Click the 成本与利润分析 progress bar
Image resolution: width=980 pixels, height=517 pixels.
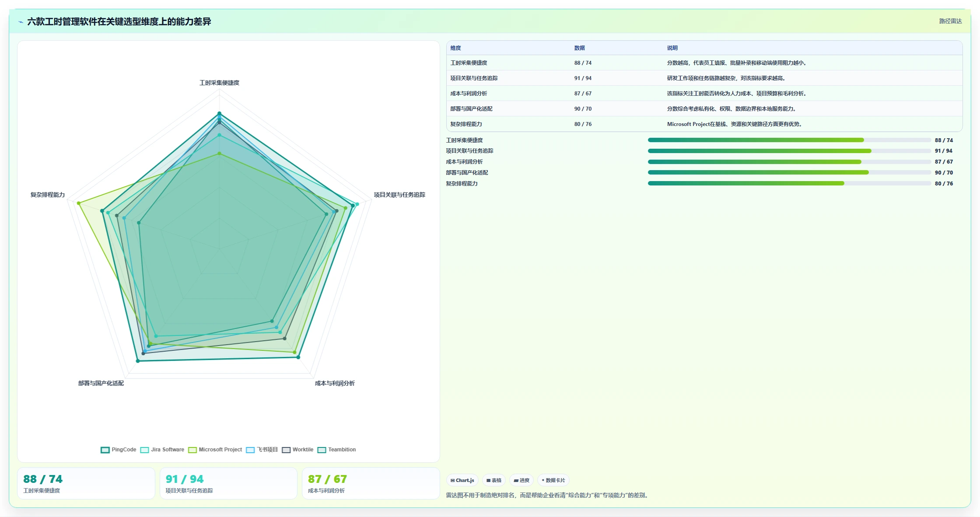(x=789, y=162)
